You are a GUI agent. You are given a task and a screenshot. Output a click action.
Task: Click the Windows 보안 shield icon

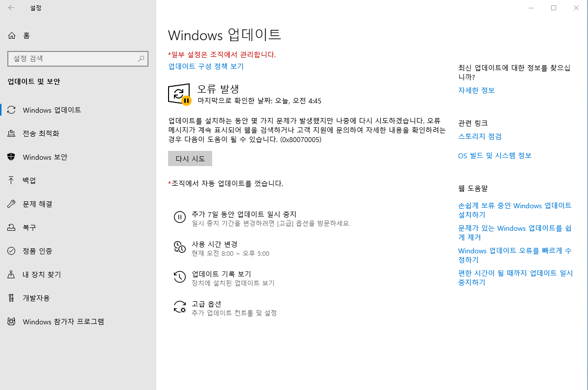click(x=12, y=157)
